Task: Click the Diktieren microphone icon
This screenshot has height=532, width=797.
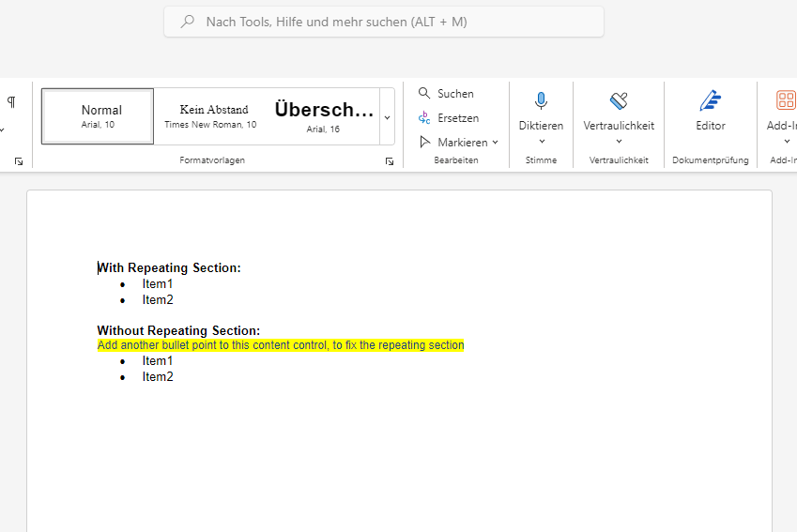Action: coord(541,101)
